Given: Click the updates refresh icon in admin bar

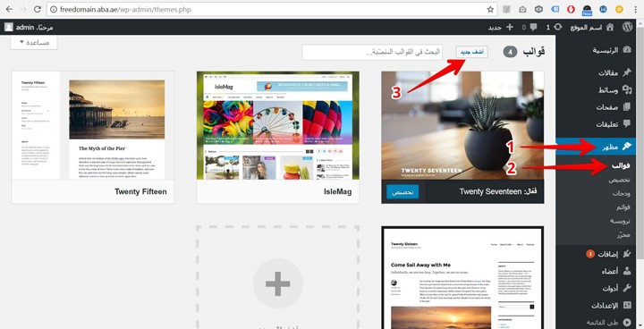Looking at the screenshot, I should [558, 27].
